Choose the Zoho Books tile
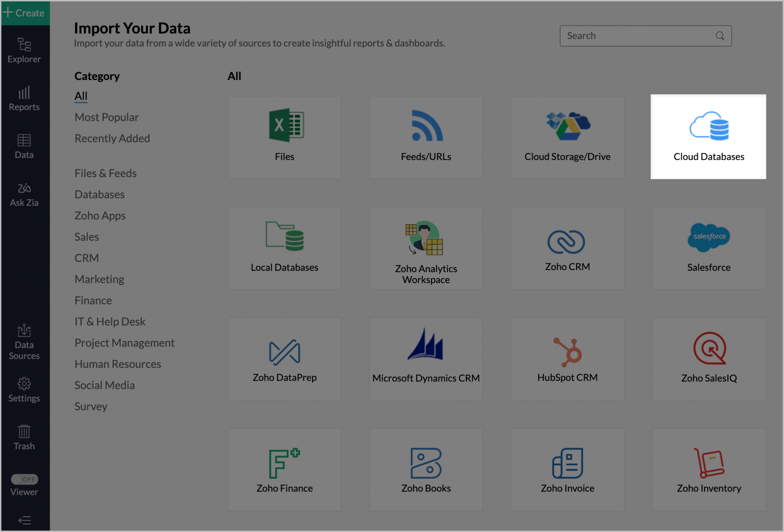The height and width of the screenshot is (532, 784). tap(426, 470)
